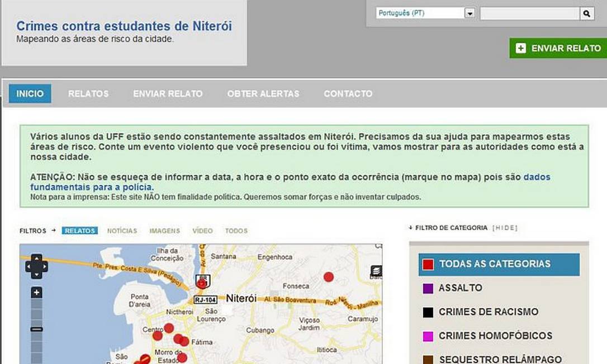Toggle the Imagens map filter
Viewport: 607px width, 364px height.
[164, 231]
